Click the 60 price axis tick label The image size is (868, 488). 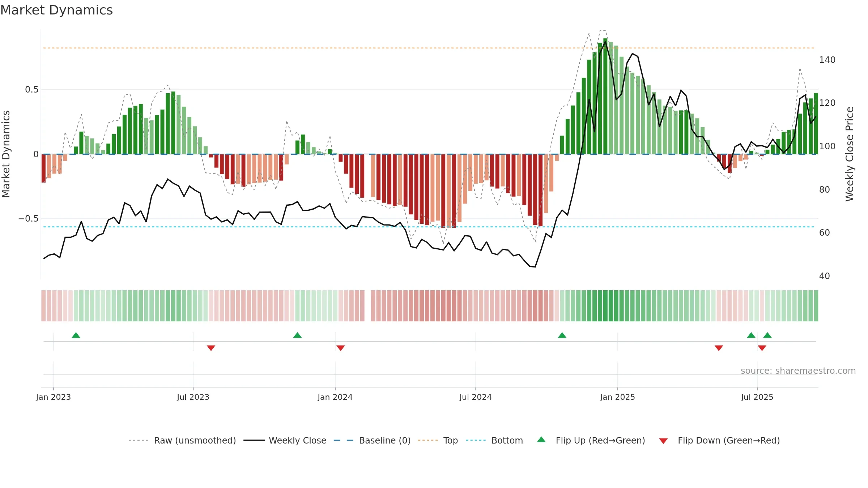point(825,233)
